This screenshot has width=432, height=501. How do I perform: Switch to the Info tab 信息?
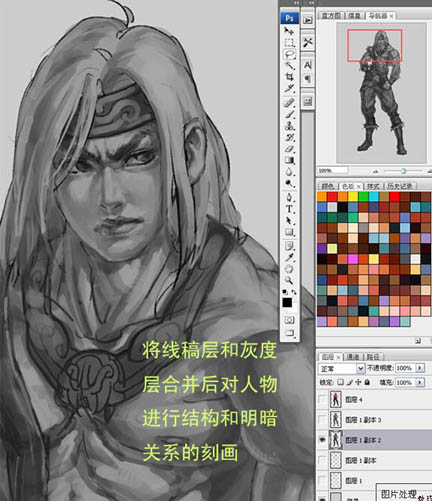(x=354, y=16)
